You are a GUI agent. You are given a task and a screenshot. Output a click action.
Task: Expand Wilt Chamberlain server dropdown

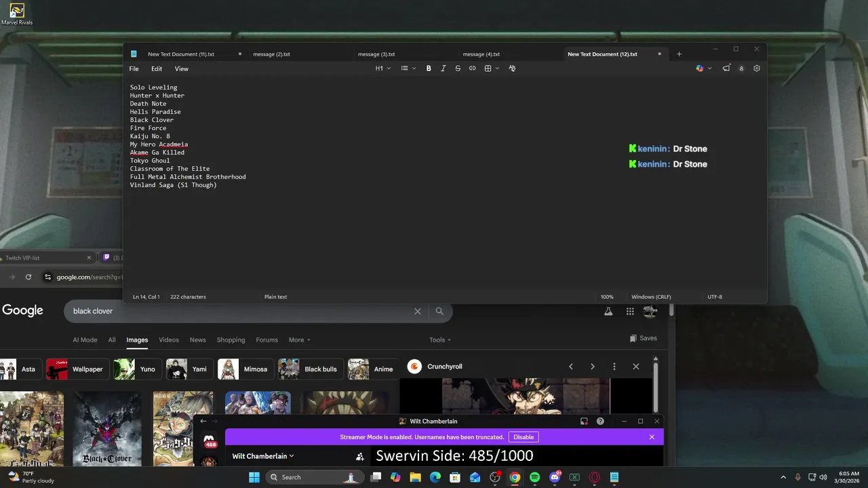pyautogui.click(x=263, y=456)
